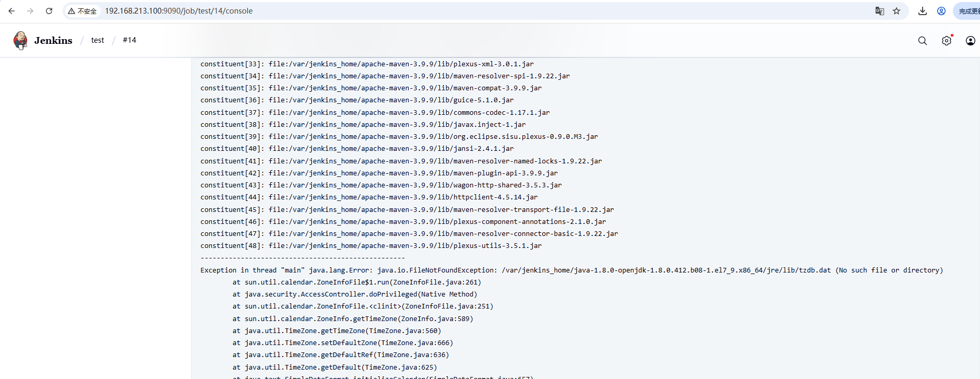Click the constituent[45] maven-resolver-transport-file line
The image size is (980, 379).
coord(407,209)
